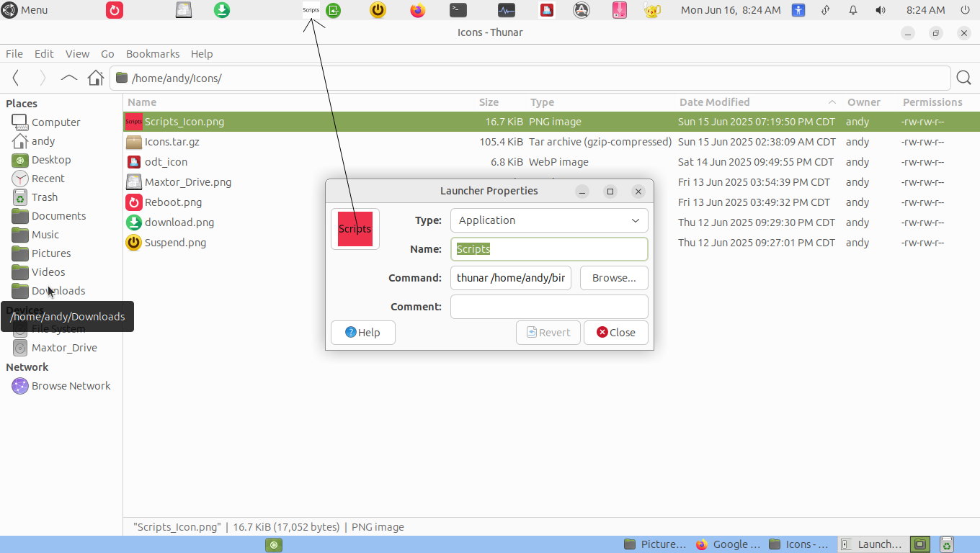Click the Scripts icon button in Launcher Properties
The height and width of the screenshot is (553, 980).
355,229
